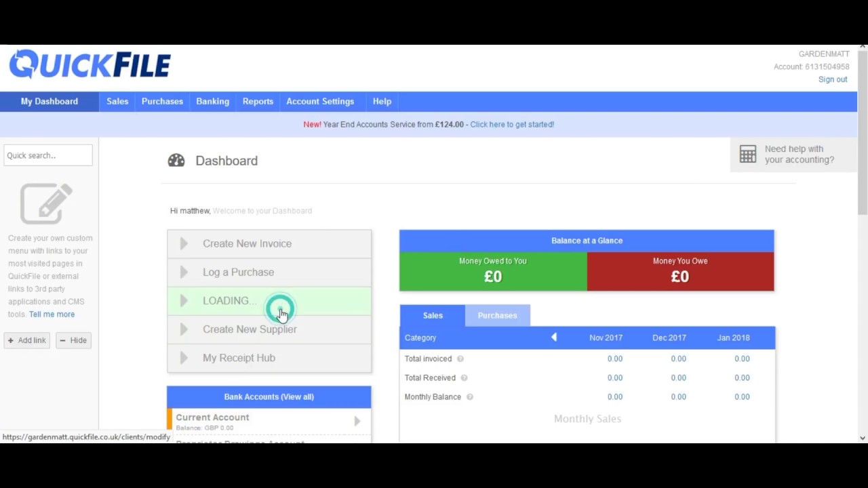Click Bank Accounts (View all) header
Screen dimensions: 868x488
(x=269, y=397)
